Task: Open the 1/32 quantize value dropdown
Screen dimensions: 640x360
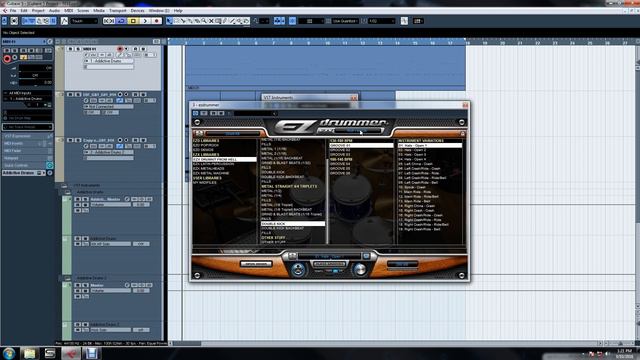Action: 382,21
